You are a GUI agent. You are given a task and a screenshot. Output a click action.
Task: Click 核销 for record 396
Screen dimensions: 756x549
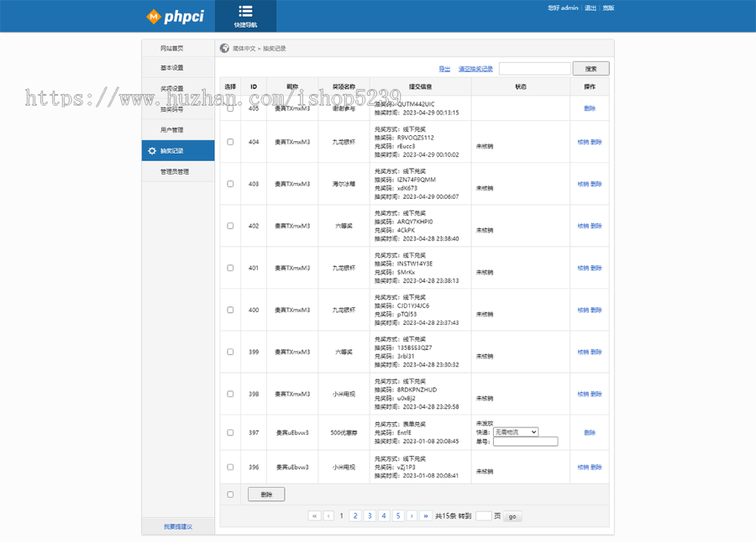point(583,467)
